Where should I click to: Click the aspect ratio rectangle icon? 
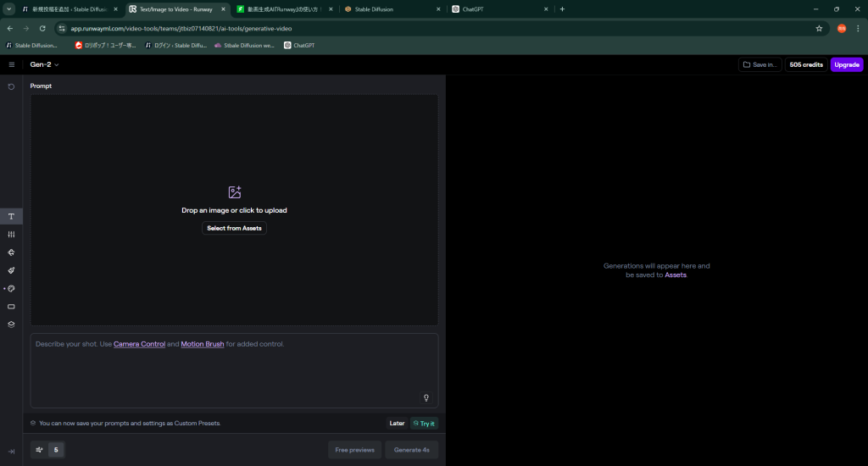pos(11,306)
